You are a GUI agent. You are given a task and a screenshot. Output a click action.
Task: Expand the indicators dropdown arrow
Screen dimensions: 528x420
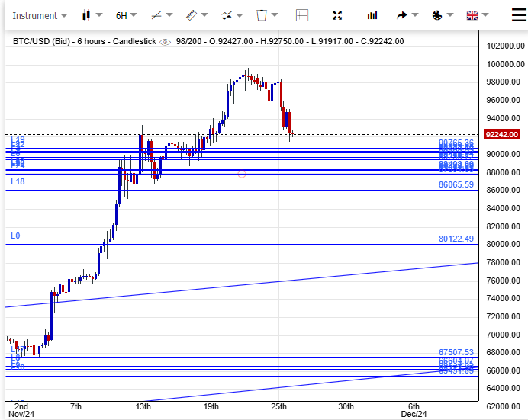pos(240,15)
